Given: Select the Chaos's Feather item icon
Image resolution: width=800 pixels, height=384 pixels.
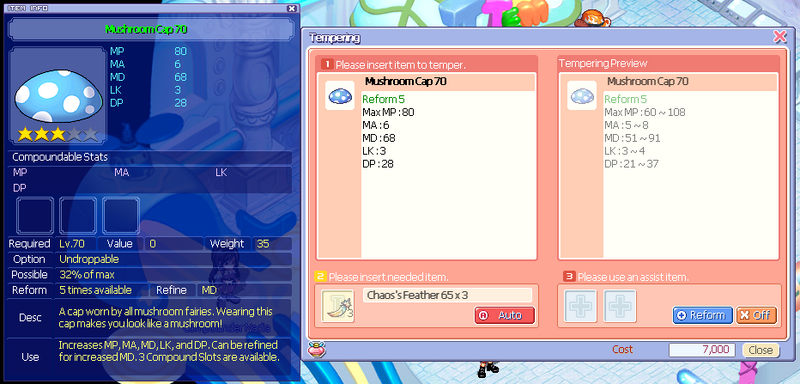Looking at the screenshot, I should [338, 306].
